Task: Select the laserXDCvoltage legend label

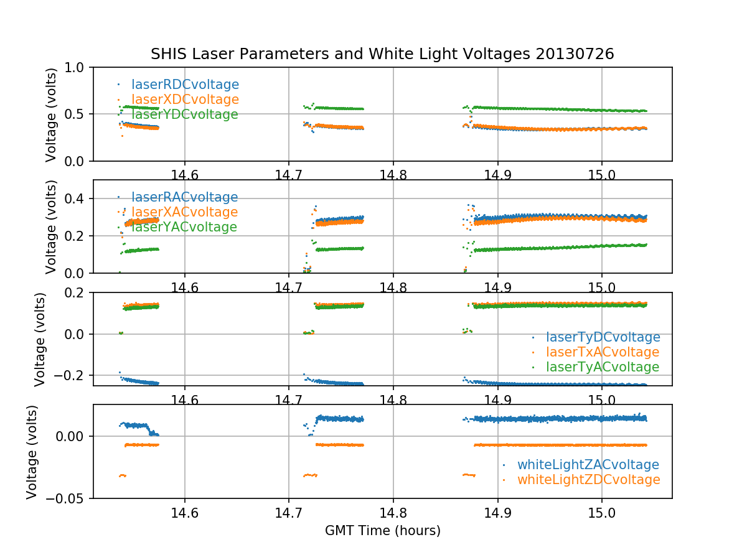Action: click(185, 100)
